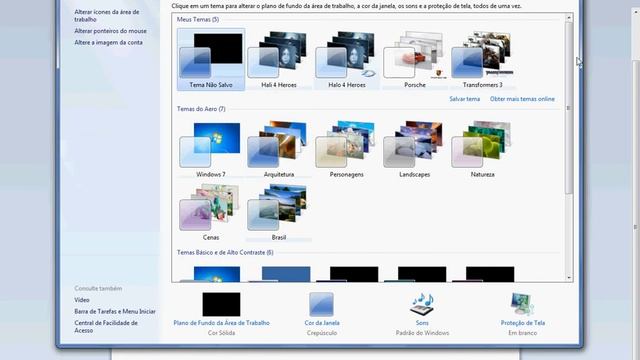640x360 pixels.
Task: Click the Proteção de Tela icon
Action: (x=522, y=304)
